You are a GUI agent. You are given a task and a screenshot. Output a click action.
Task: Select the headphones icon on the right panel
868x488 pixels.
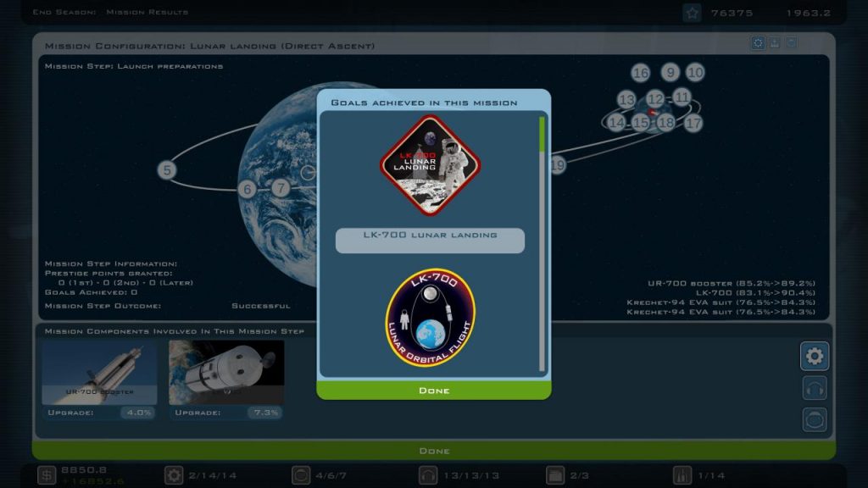tap(815, 388)
